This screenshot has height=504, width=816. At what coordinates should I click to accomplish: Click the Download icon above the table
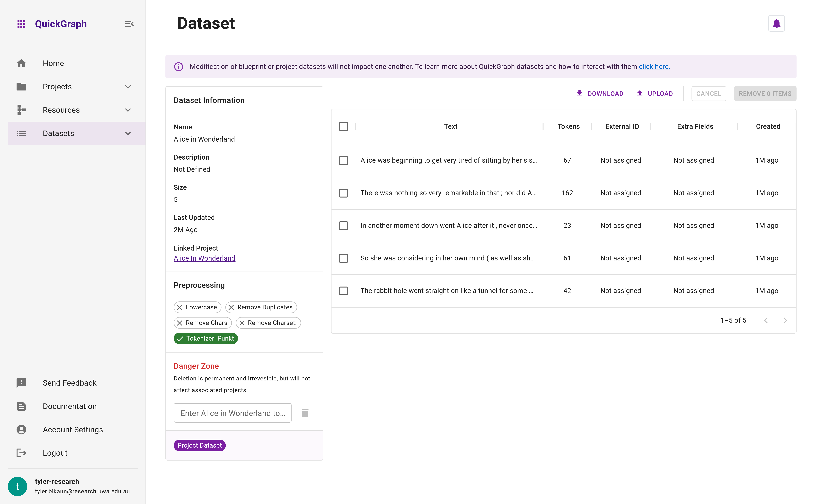579,93
